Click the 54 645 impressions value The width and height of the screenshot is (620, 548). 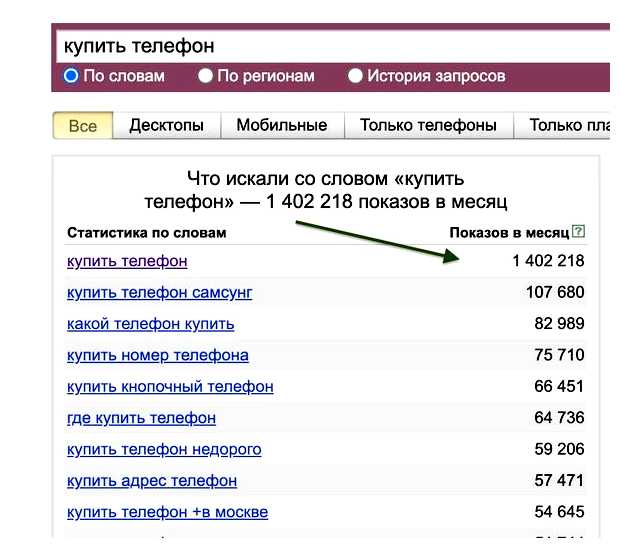pos(559,512)
